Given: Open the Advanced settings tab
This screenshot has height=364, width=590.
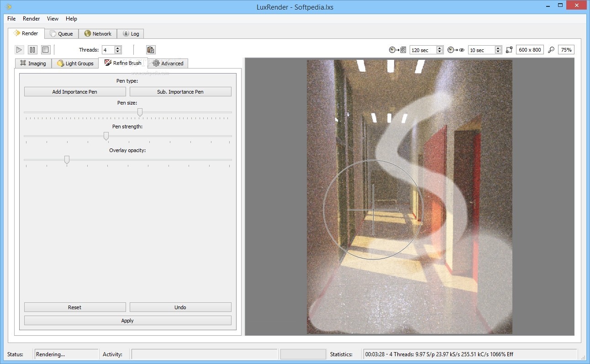Looking at the screenshot, I should point(168,63).
